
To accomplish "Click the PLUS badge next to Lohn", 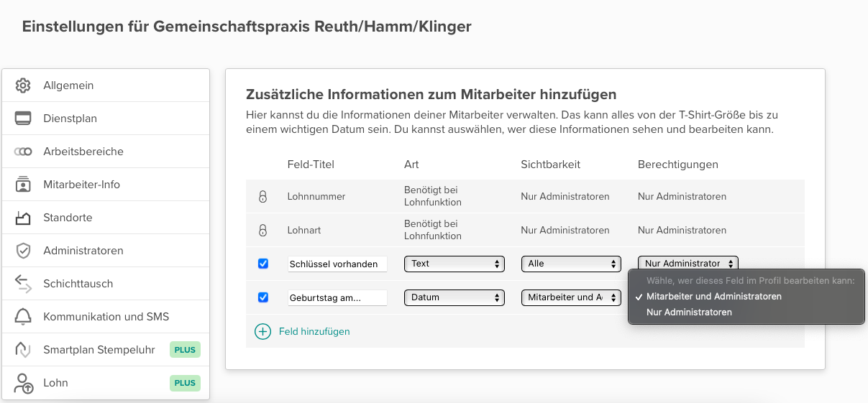I will pyautogui.click(x=185, y=383).
